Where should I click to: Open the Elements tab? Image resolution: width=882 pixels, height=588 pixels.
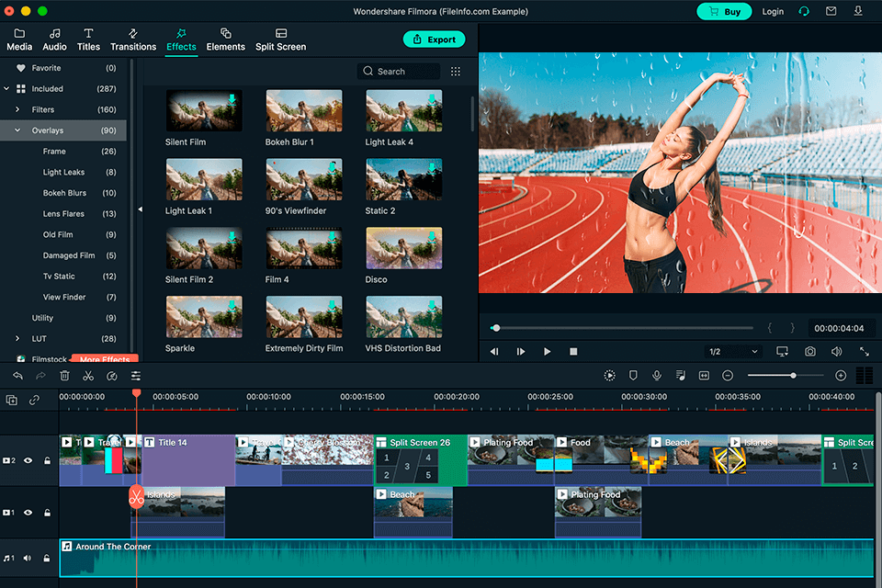point(226,40)
